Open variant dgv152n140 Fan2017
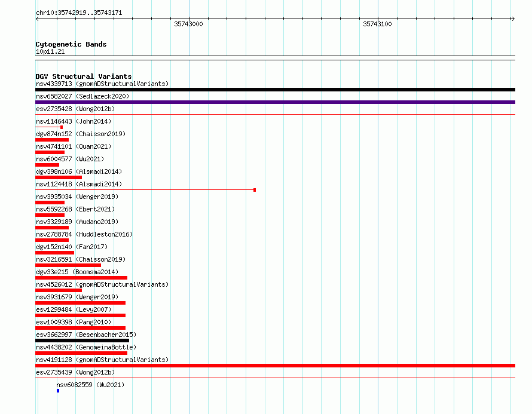Image resolution: width=532 pixels, height=414 pixels. tap(72, 247)
